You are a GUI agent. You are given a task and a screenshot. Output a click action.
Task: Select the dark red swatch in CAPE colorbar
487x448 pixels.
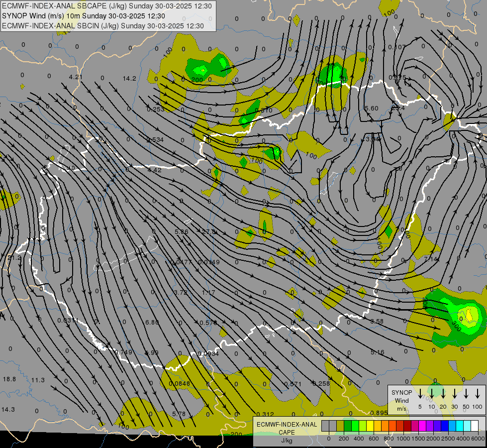[x=407, y=426]
